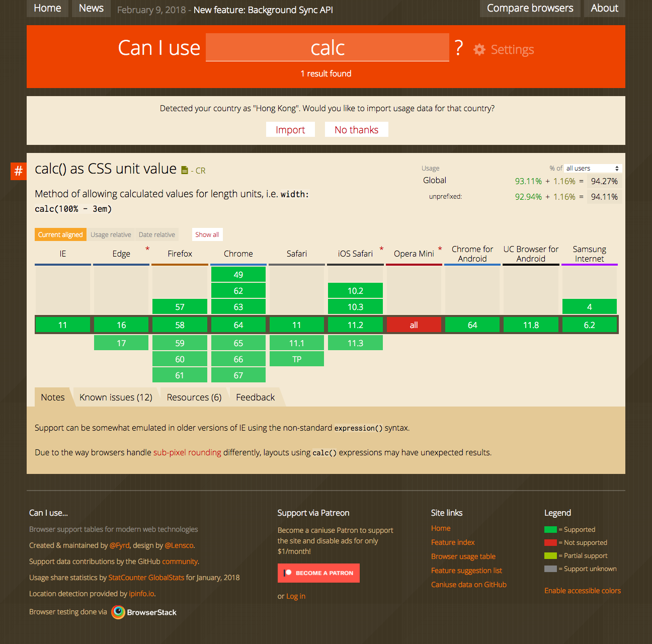This screenshot has width=652, height=644.
Task: Click the 94.27% global usage value
Action: (x=604, y=181)
